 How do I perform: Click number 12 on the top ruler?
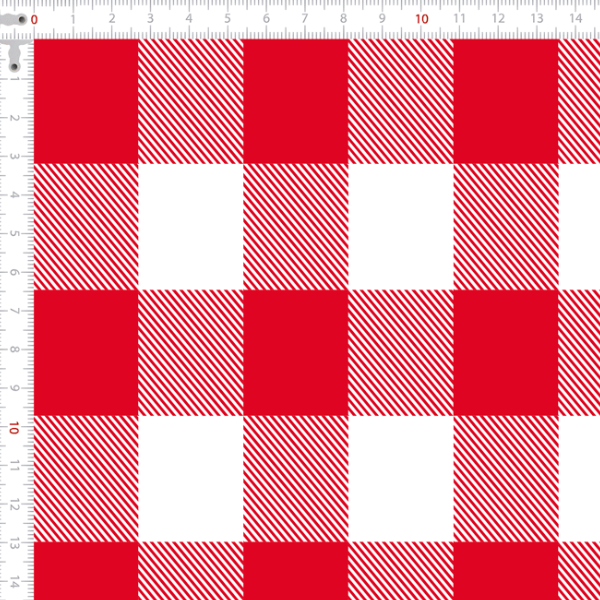pyautogui.click(x=499, y=18)
